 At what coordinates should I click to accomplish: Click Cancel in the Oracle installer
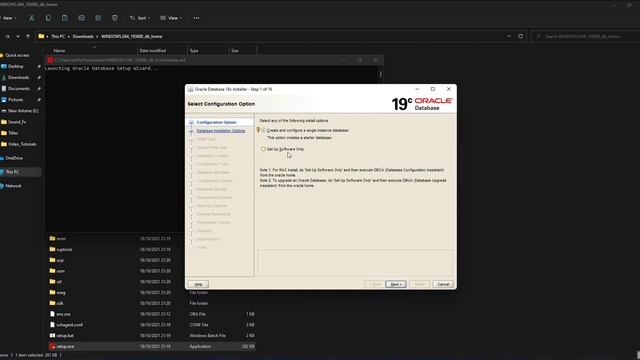tap(443, 284)
